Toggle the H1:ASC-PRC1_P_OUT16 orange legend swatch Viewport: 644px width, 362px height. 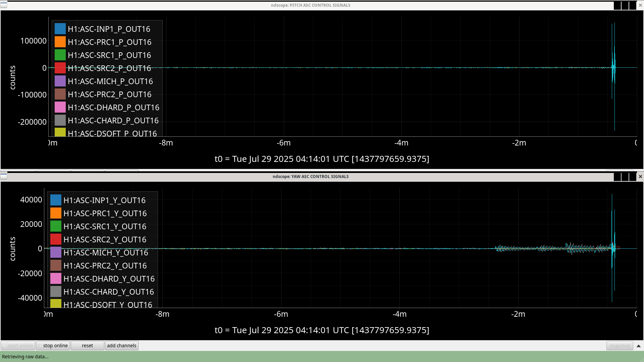[60, 42]
